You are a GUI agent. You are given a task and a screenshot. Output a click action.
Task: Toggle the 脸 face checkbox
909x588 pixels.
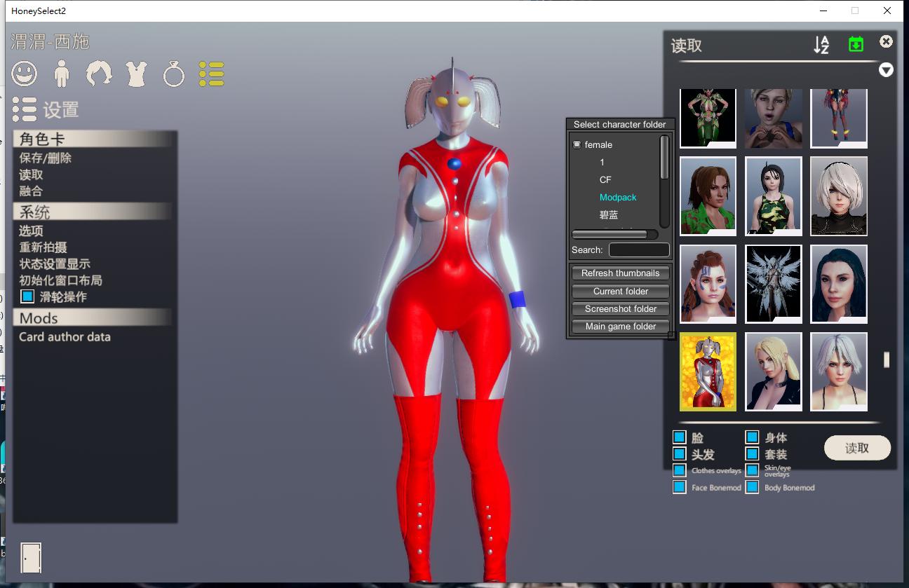tap(679, 437)
